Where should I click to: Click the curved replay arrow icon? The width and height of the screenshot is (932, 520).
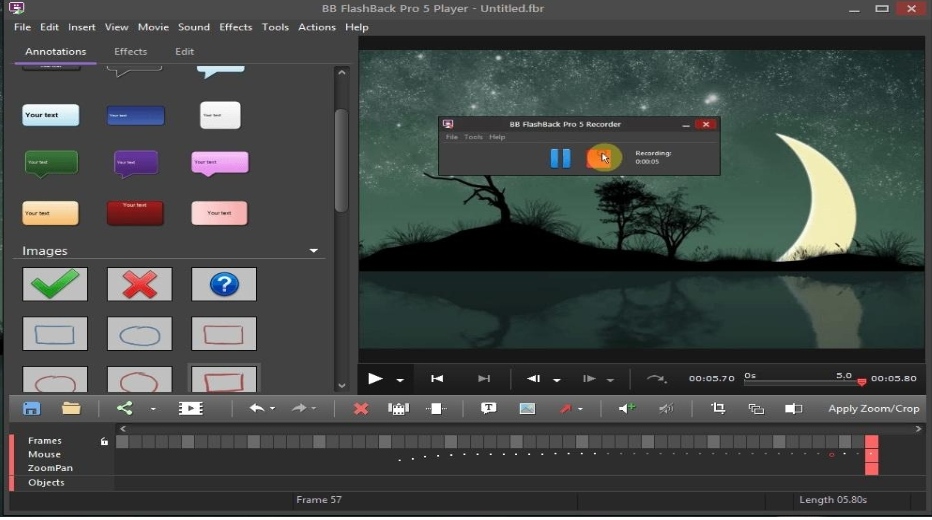coord(656,379)
